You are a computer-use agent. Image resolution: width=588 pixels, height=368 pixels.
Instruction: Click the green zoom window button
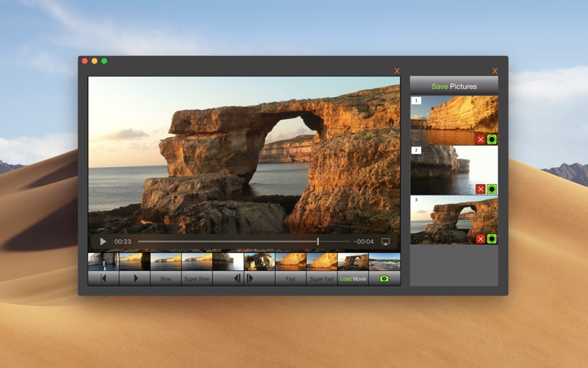coord(104,61)
